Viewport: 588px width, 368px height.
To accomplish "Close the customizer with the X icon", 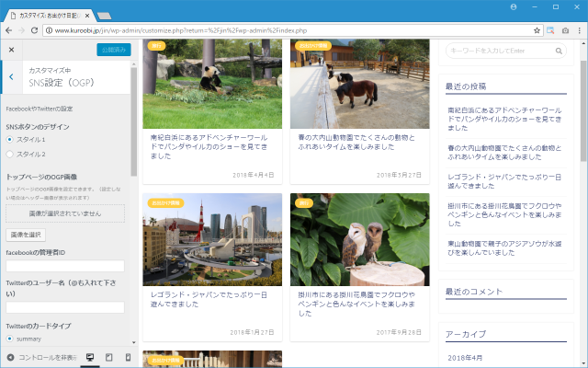I will (x=11, y=50).
